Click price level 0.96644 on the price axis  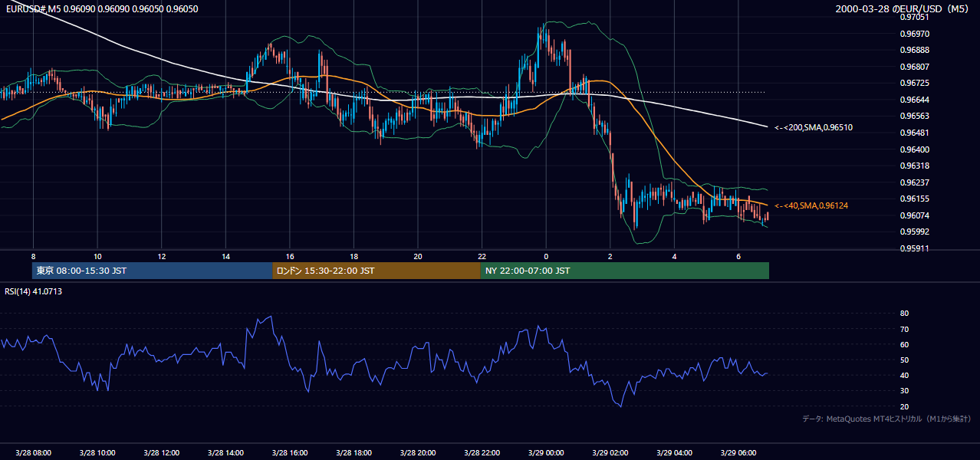[x=916, y=100]
